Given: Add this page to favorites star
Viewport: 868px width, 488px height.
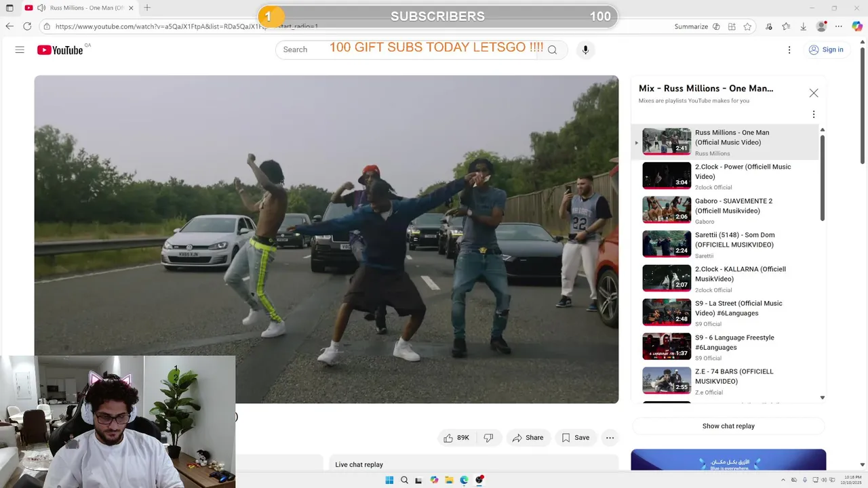Looking at the screenshot, I should (747, 26).
